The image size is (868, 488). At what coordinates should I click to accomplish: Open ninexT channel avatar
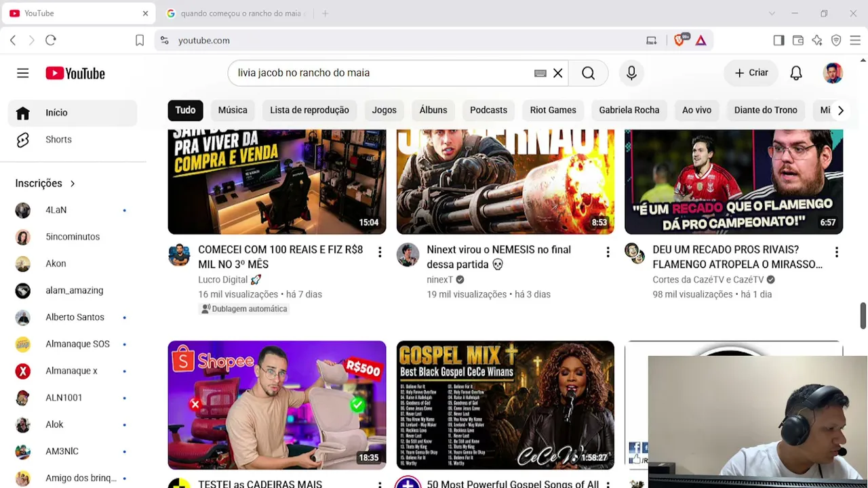tap(408, 255)
